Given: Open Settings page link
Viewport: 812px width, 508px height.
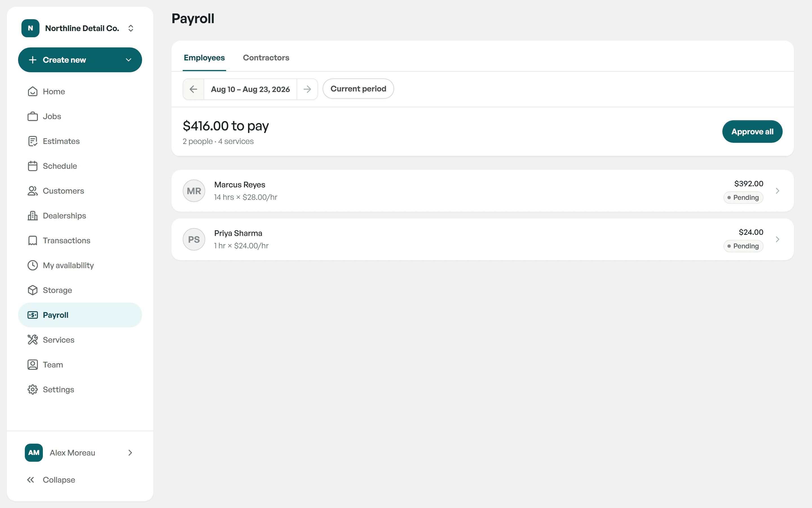Looking at the screenshot, I should 80,390.
